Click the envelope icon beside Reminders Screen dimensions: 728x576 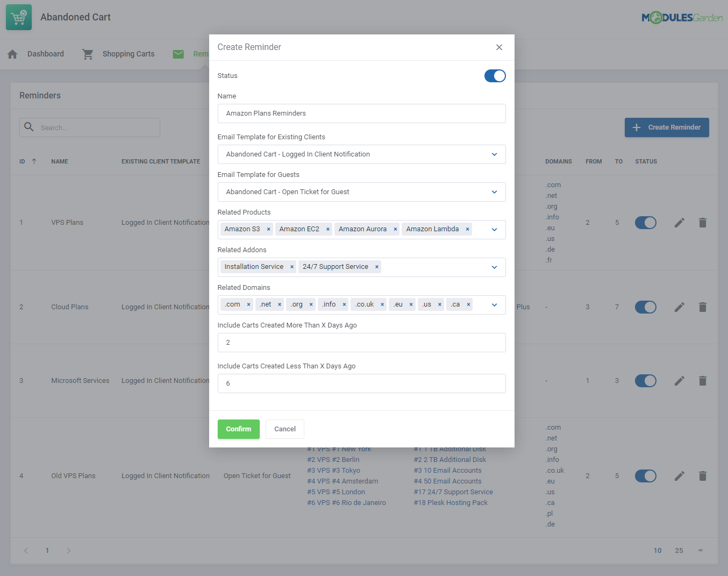(178, 54)
